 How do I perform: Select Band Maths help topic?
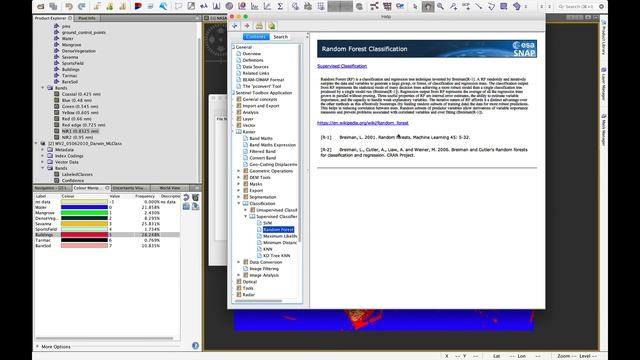pos(261,138)
